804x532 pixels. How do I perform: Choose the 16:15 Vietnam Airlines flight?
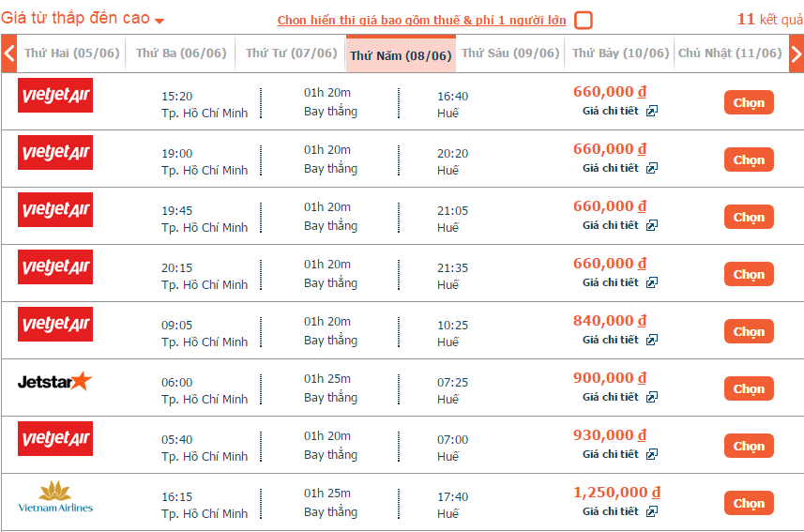tap(749, 503)
